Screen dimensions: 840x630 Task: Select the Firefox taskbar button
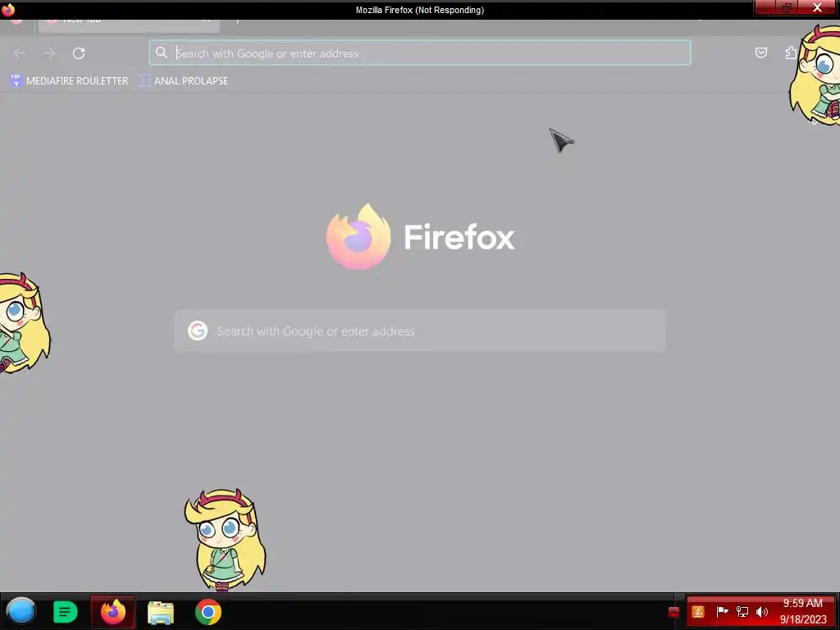tap(113, 611)
